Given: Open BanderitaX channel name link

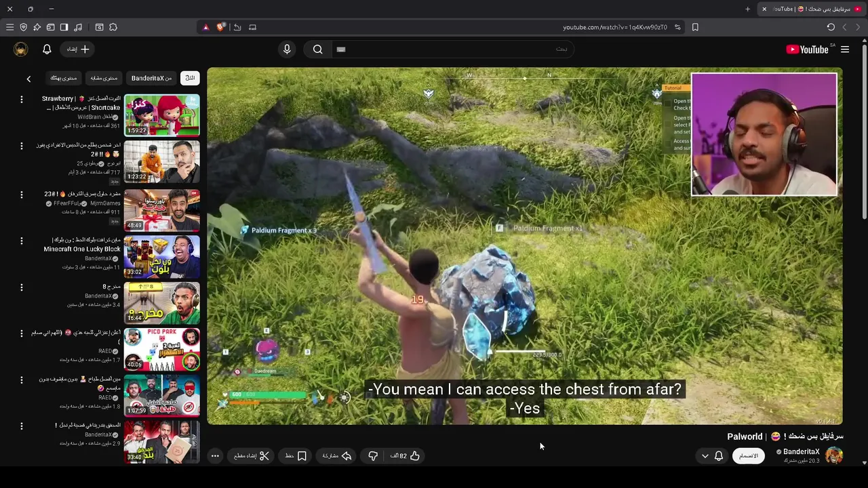Looking at the screenshot, I should coord(802,452).
